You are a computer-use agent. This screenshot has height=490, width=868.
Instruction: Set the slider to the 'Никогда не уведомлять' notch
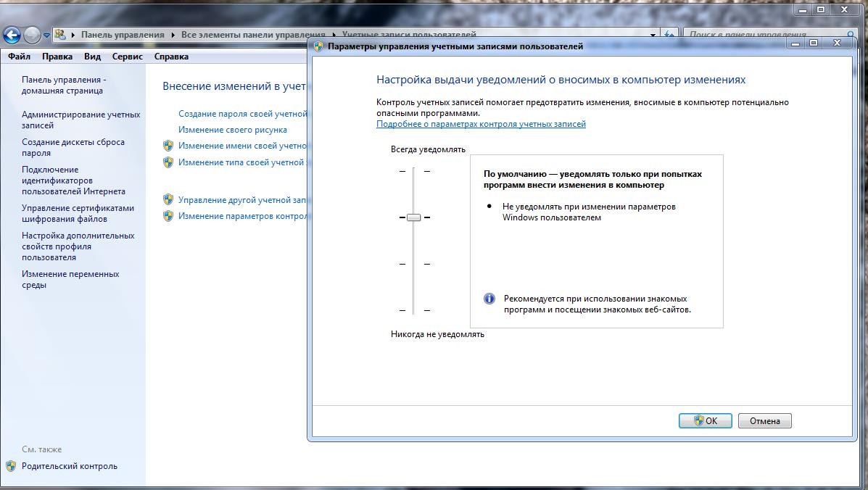pos(413,310)
